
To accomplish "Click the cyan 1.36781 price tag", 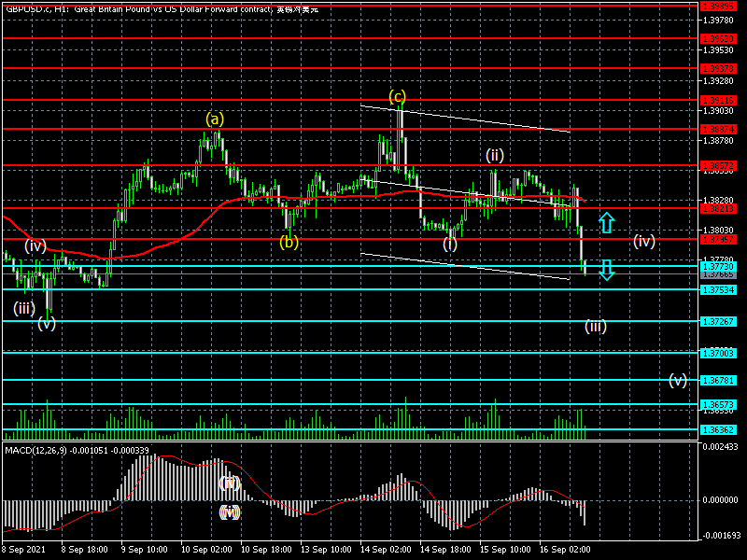I will (x=718, y=380).
